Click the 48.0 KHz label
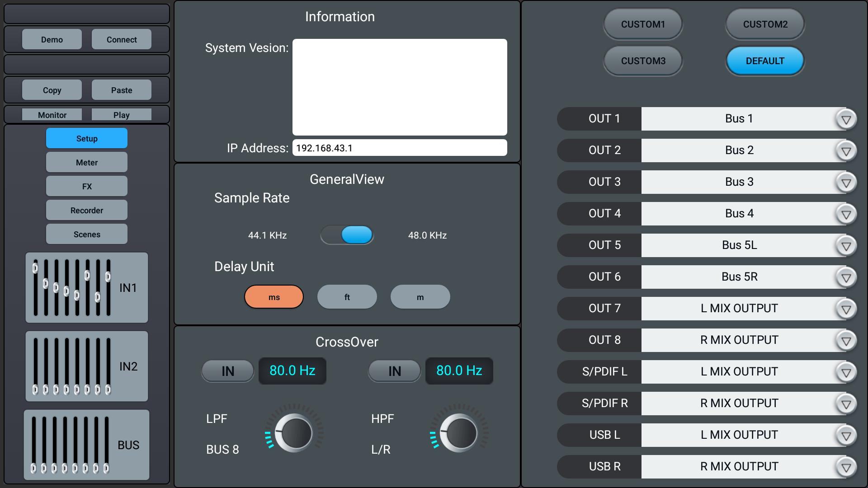 point(427,235)
